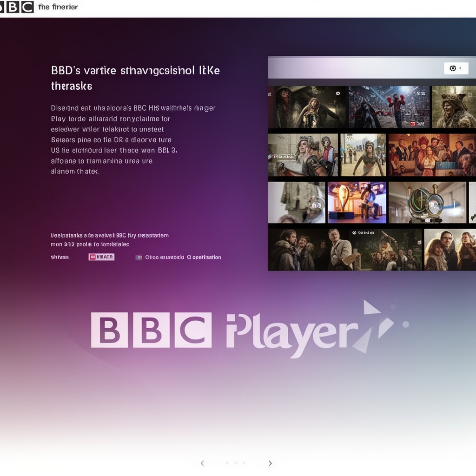This screenshot has height=476, width=476.
Task: Open the woman in headdress walking thumbnail
Action: (363, 155)
